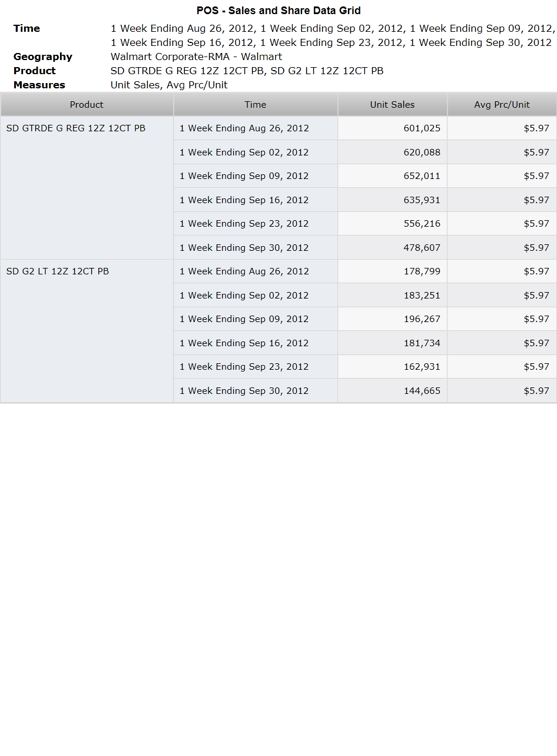Select unit sales value 144,665
Screen dimensions: 557x756
(392, 390)
